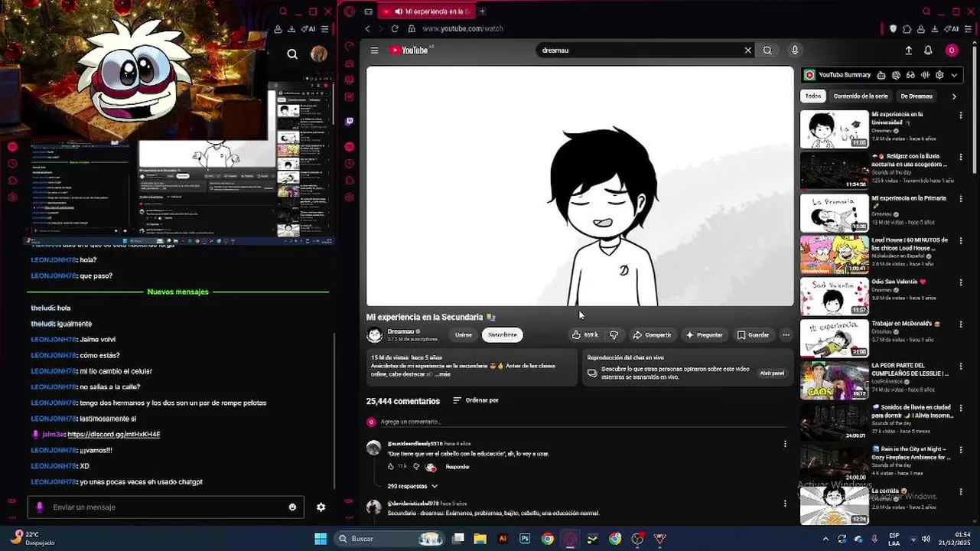Image resolution: width=980 pixels, height=551 pixels.
Task: Expand the description with '...más'
Action: [x=444, y=374]
